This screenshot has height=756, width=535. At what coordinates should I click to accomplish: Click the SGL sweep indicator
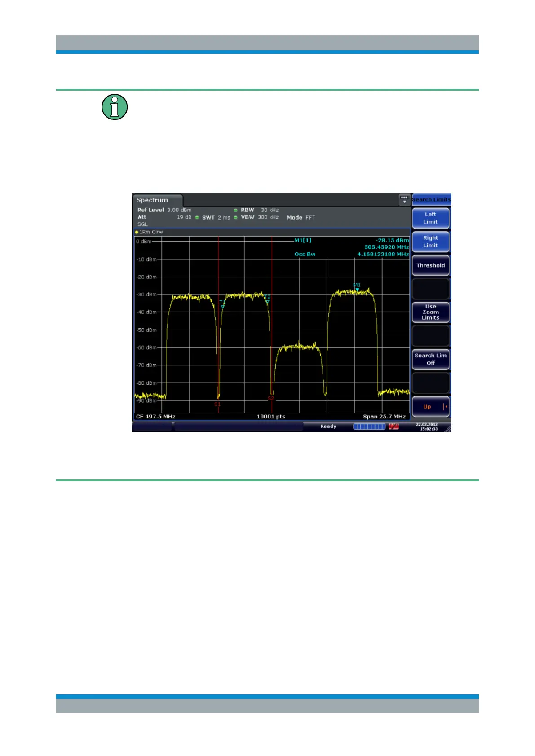[142, 224]
